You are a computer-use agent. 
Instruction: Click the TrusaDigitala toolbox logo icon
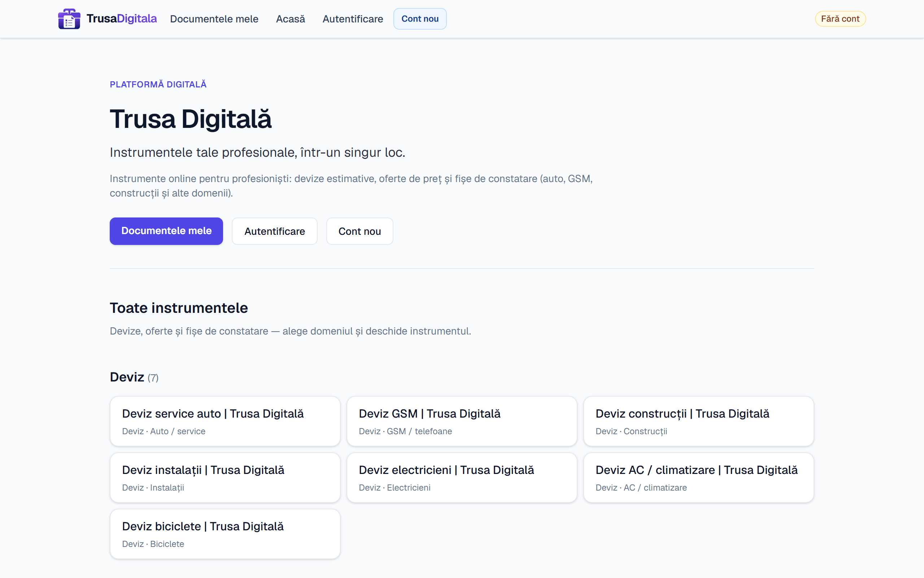pos(69,19)
